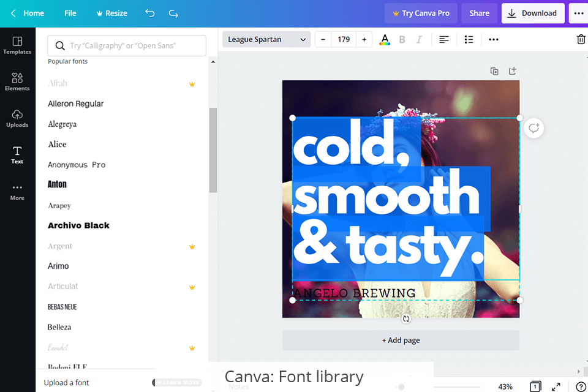Viewport: 588px width, 392px height.
Task: Select the Arapey font
Action: (59, 206)
